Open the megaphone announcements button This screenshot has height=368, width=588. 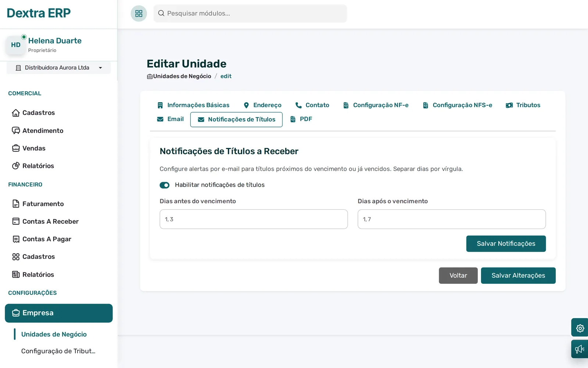tap(580, 349)
